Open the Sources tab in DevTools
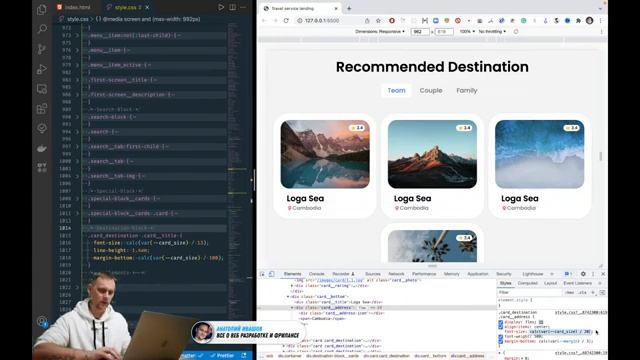Image resolution: width=640 pixels, height=360 pixels. click(x=373, y=274)
